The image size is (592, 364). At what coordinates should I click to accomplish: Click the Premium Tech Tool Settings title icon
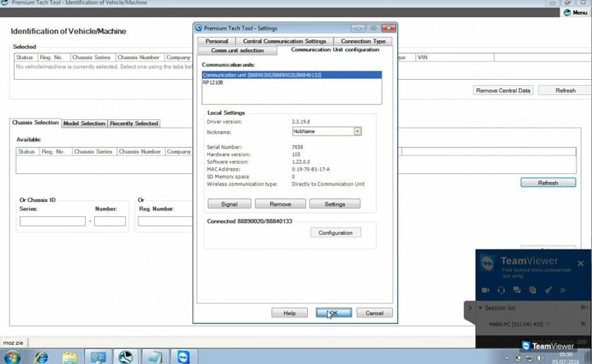[x=199, y=28]
